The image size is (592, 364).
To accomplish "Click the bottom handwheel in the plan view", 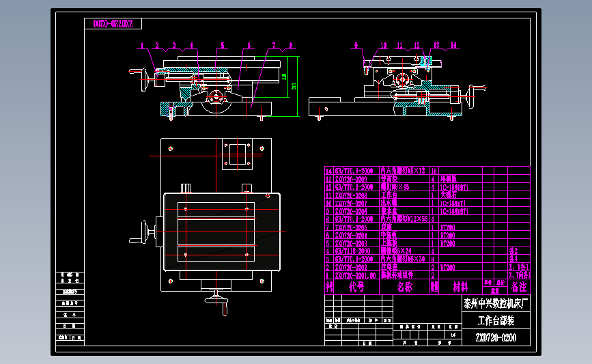I will click(x=216, y=303).
